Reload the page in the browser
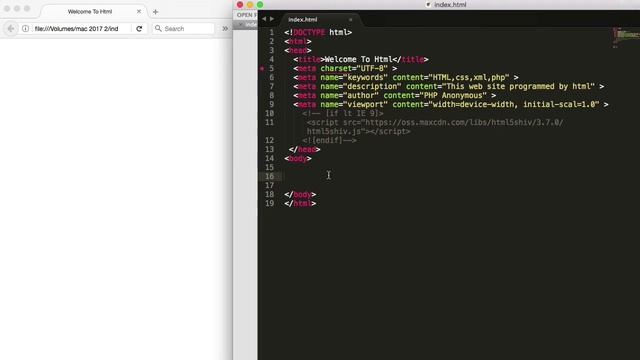 tap(139, 29)
